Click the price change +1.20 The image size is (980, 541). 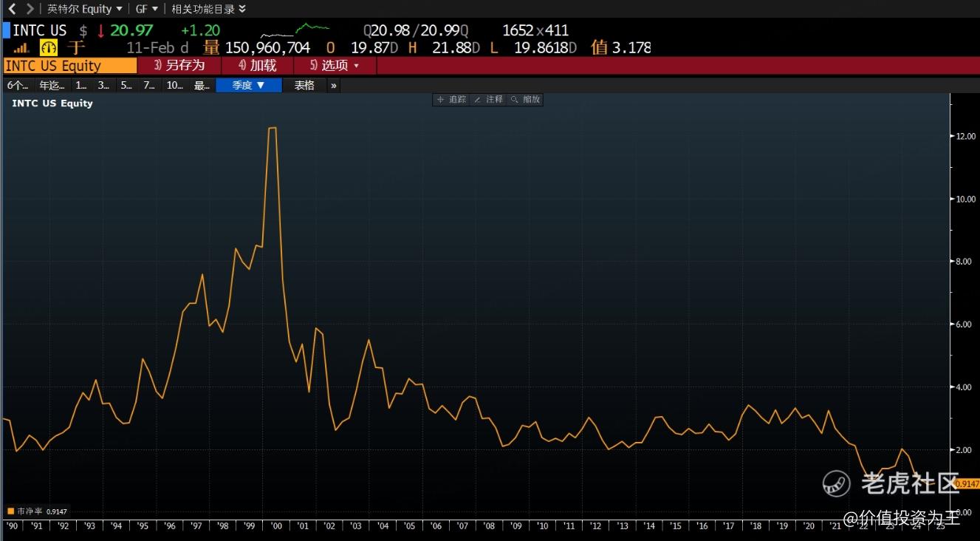(x=201, y=31)
